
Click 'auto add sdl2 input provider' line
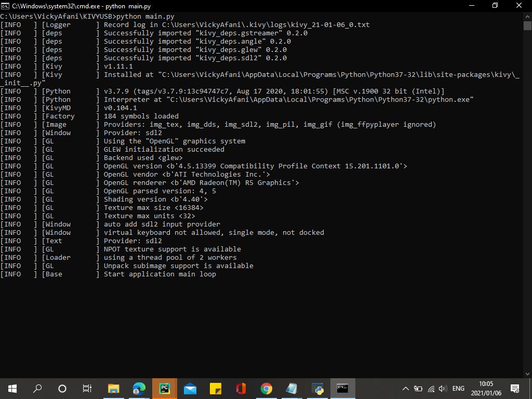110,224
